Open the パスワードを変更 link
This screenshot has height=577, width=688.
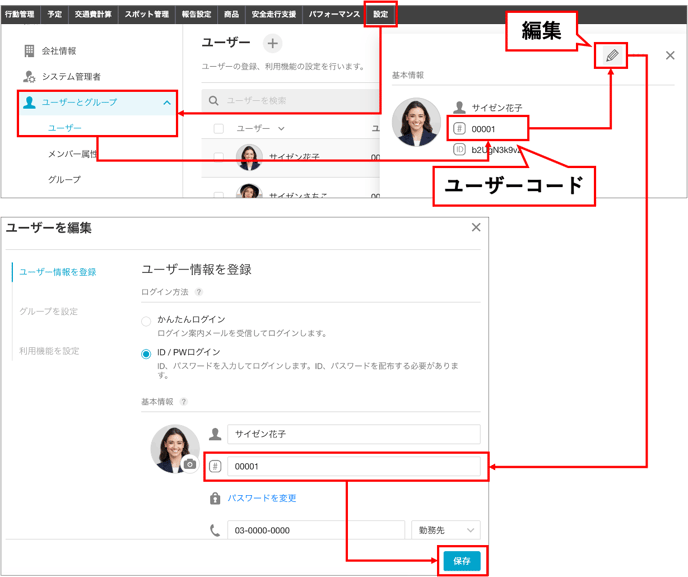click(262, 498)
